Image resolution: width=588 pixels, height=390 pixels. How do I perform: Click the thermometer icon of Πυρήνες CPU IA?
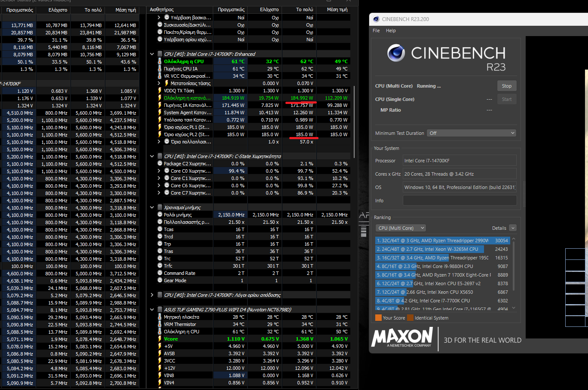[x=160, y=69]
